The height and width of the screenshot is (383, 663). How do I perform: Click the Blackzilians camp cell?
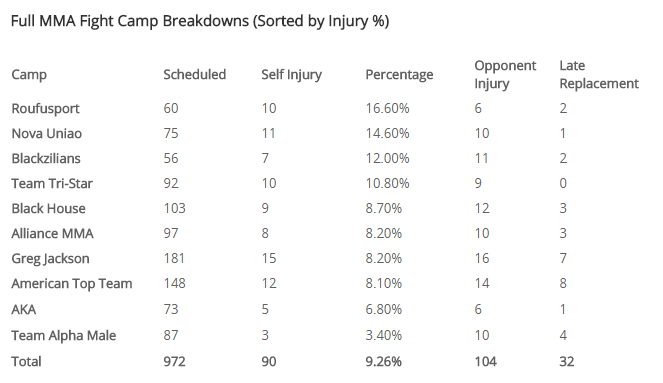46,159
